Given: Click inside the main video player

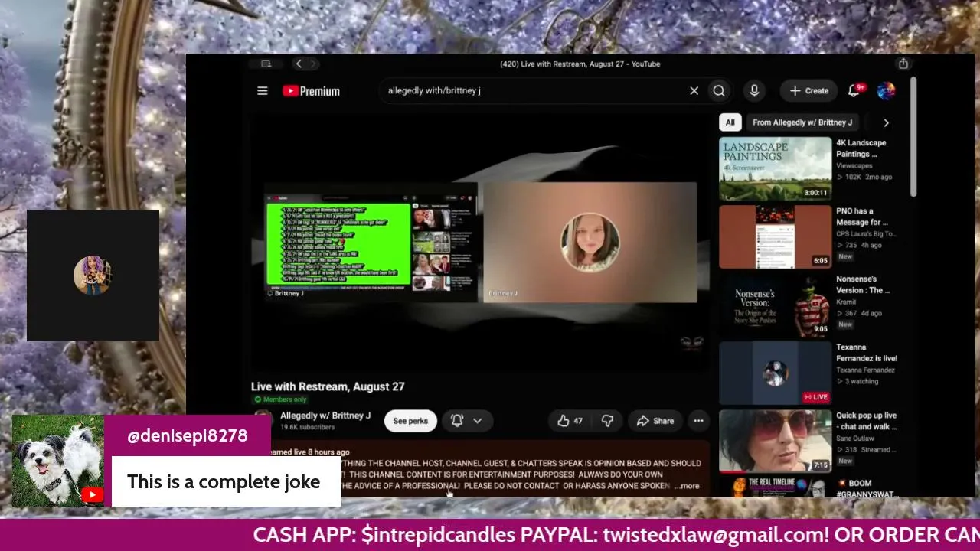Looking at the screenshot, I should point(479,243).
